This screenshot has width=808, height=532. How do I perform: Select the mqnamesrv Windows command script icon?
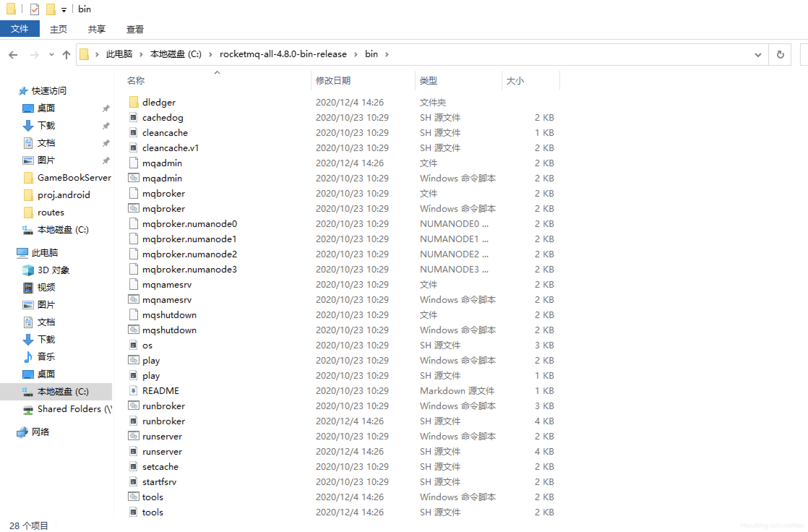(x=134, y=300)
